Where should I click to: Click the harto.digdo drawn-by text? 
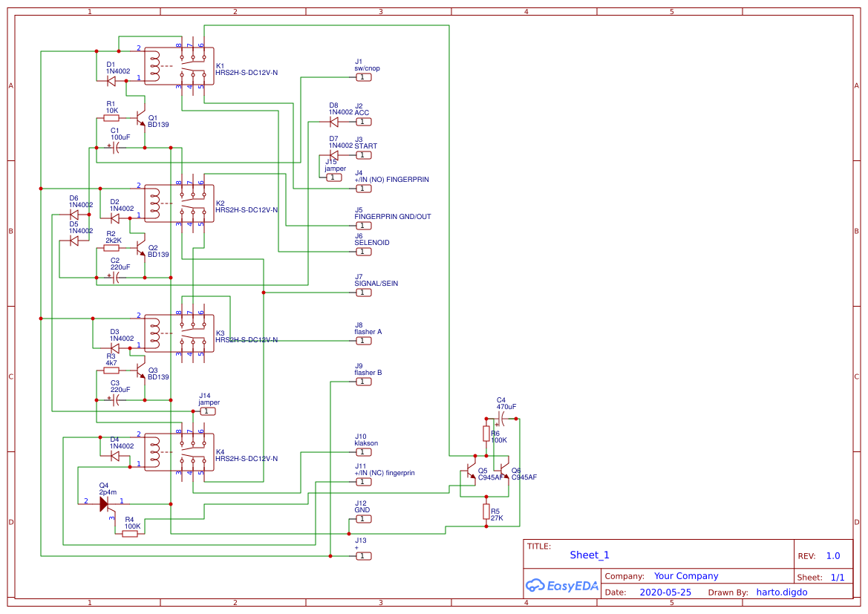pyautogui.click(x=781, y=592)
